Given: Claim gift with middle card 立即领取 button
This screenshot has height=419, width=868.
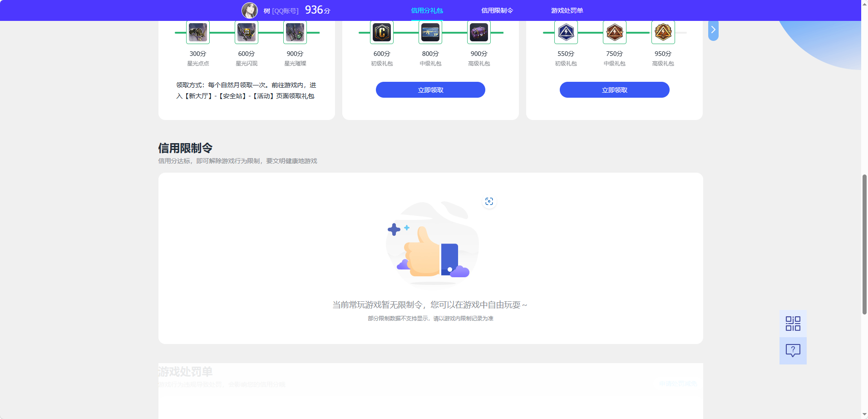Looking at the screenshot, I should 430,90.
